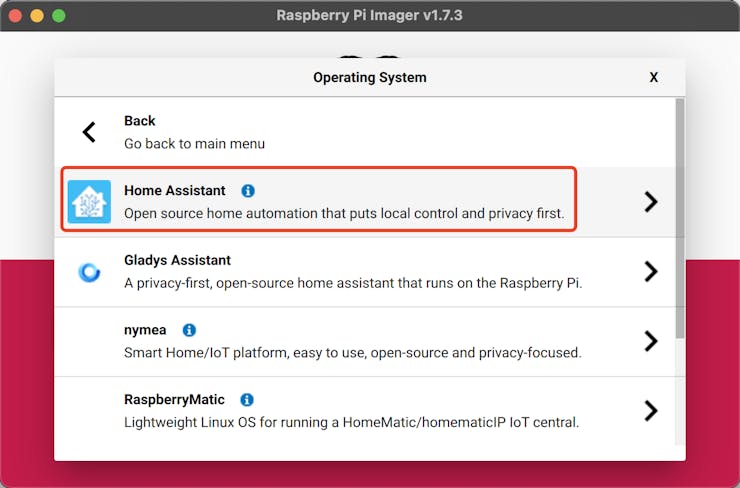The image size is (740, 488).
Task: Click the info icon beside RaspberryMatic
Action: [x=247, y=400]
